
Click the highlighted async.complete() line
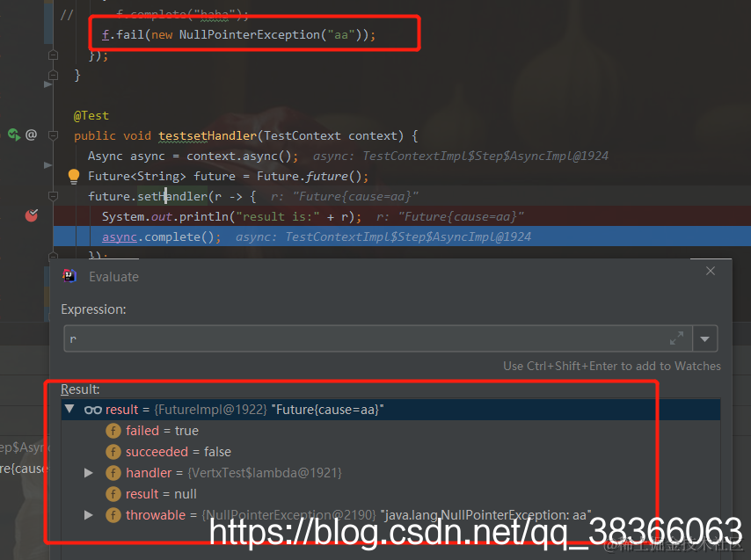[401, 236]
